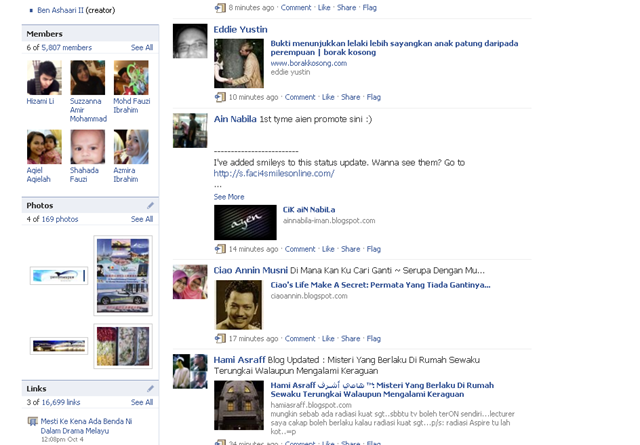Viewport: 640px width, 445px height.
Task: Click the link icon beside '14 minutes ago'
Action: coord(220,249)
